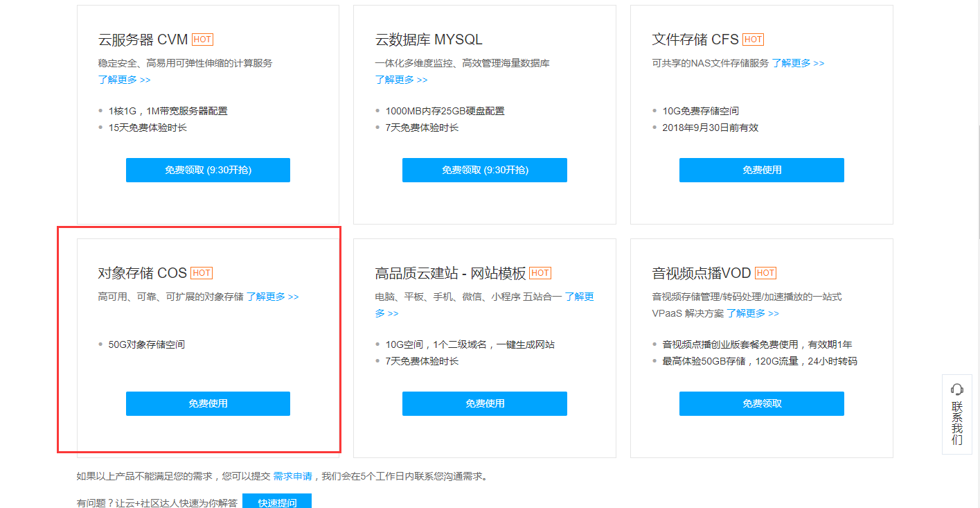Click the headset contact-us icon

click(957, 389)
